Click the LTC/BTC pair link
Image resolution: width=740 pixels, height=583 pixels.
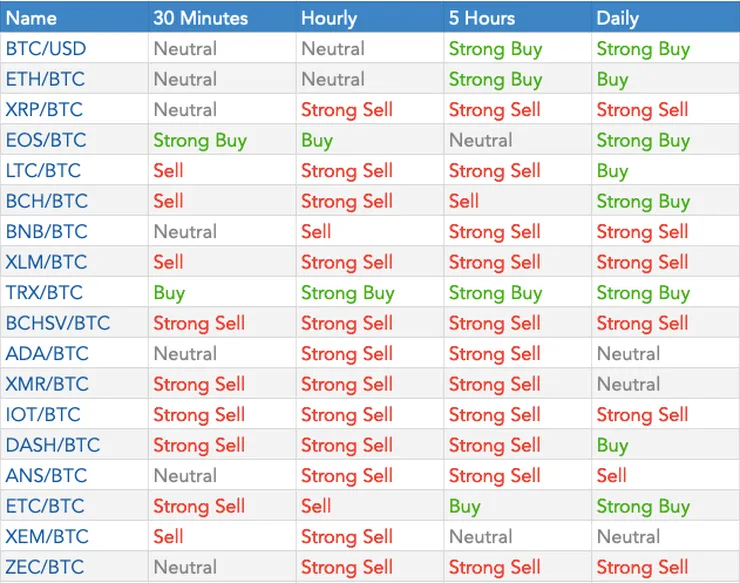coord(43,170)
